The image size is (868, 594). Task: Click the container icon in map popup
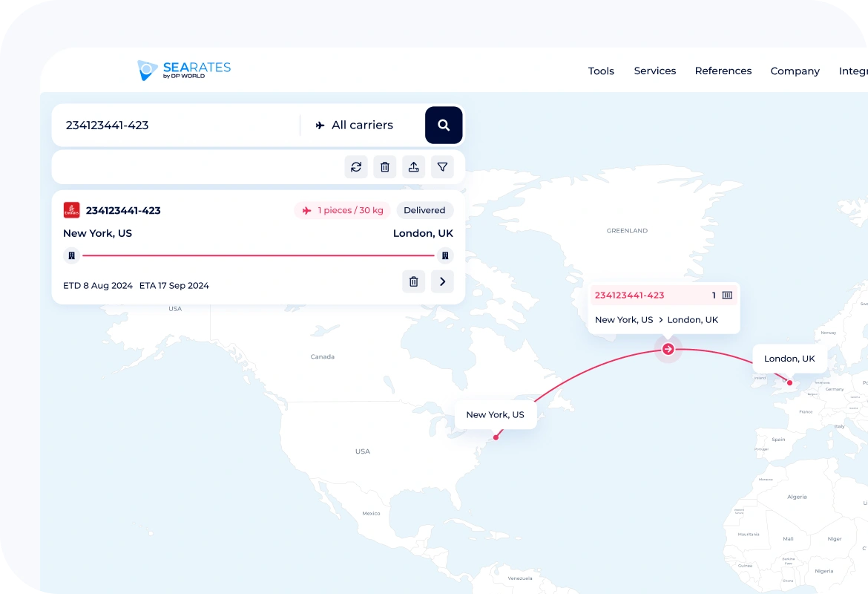[x=727, y=296]
